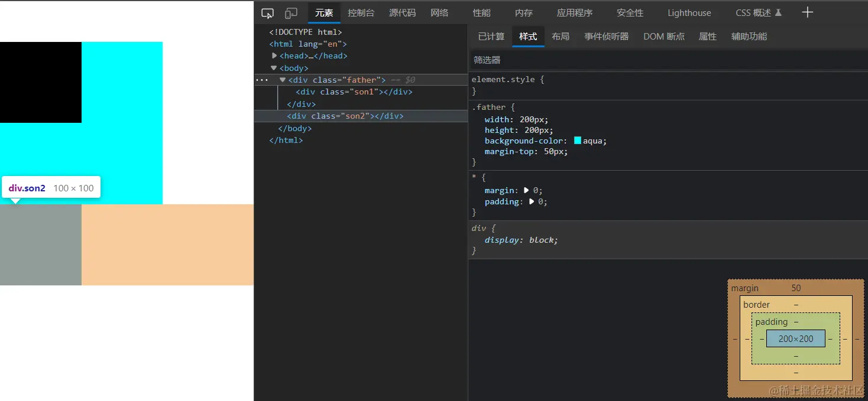Click the 200×200 content box in box model
This screenshot has height=401, width=868.
click(x=796, y=339)
